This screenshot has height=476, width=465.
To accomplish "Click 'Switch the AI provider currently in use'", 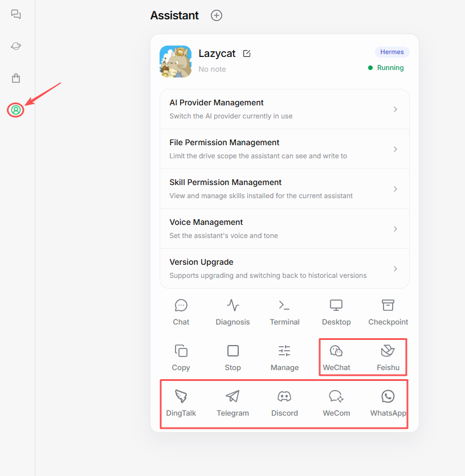I will point(231,116).
